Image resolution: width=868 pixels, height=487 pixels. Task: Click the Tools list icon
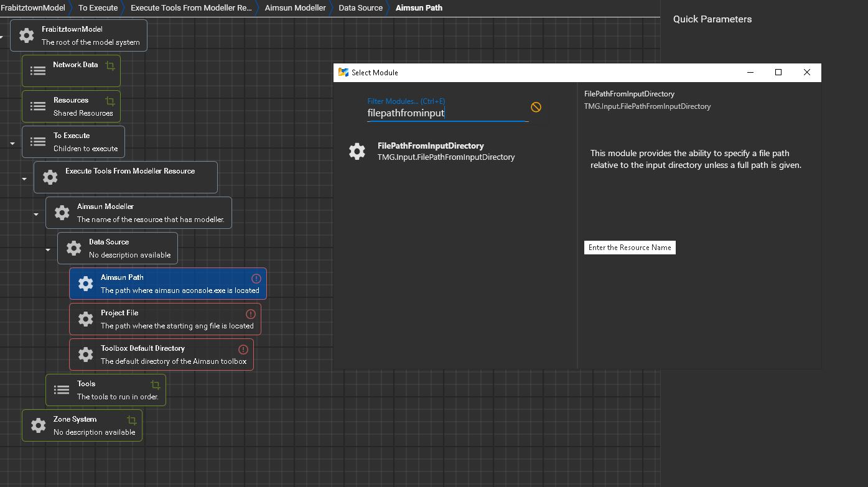pos(62,390)
